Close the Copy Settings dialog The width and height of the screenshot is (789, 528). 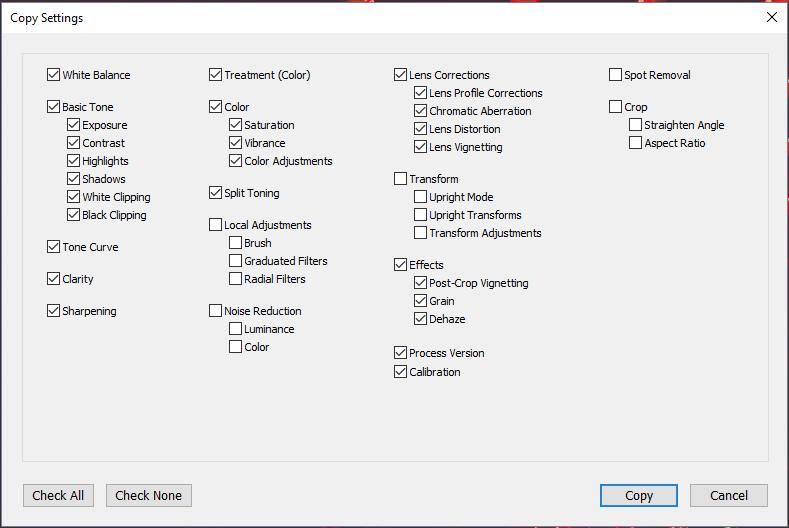click(x=771, y=17)
